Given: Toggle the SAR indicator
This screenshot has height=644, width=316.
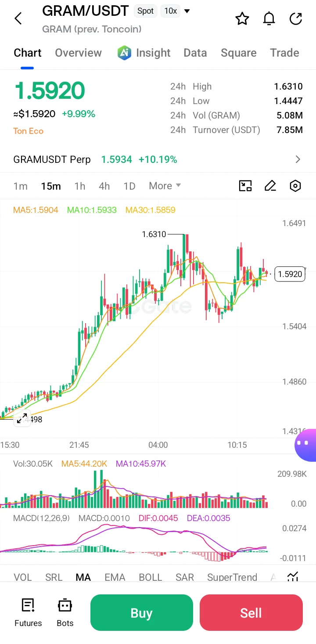Looking at the screenshot, I should click(x=185, y=577).
